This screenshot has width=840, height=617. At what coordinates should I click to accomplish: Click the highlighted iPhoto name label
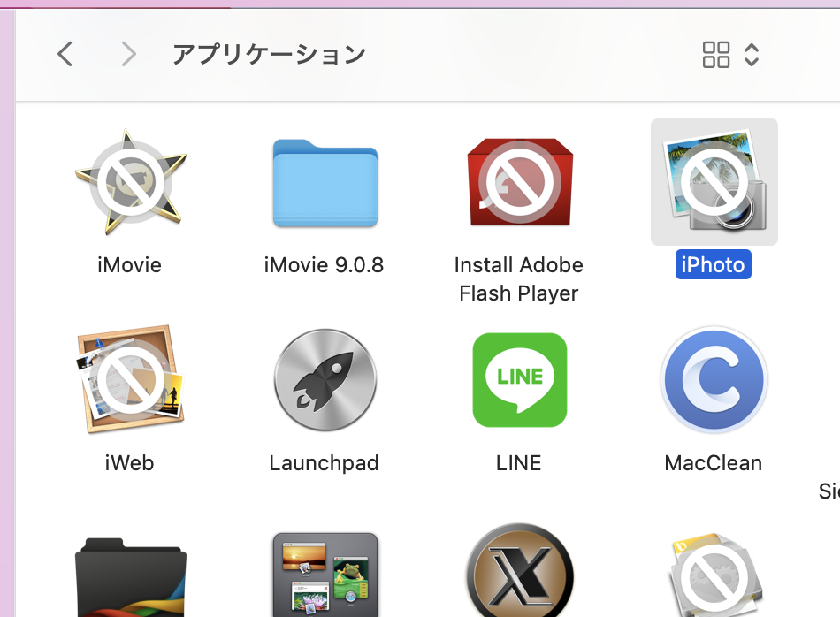pos(713,264)
